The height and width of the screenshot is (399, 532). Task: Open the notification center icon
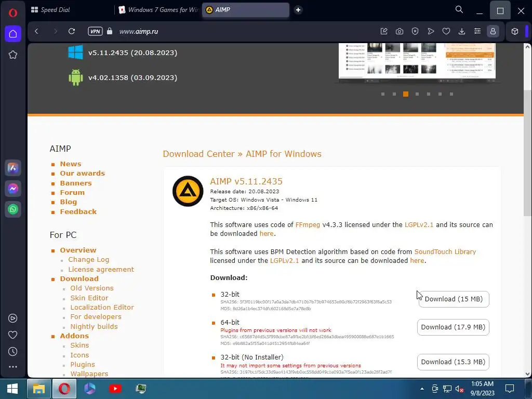pyautogui.click(x=510, y=389)
